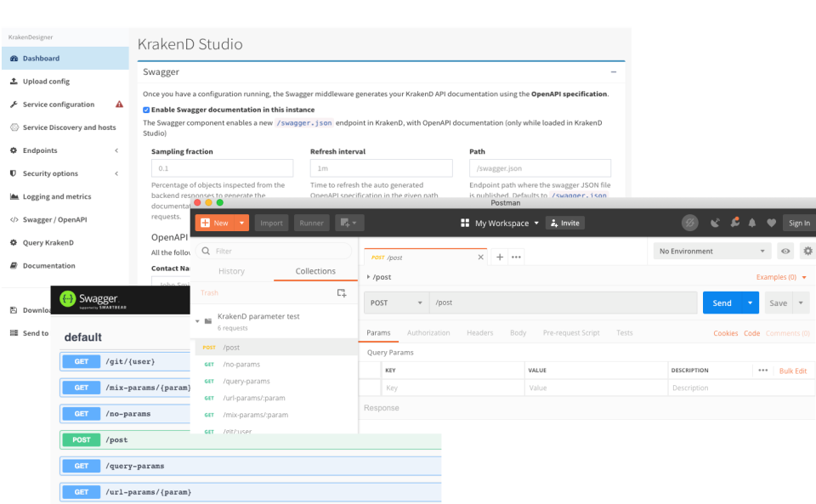The image size is (816, 504).
Task: Open environment quick look eye icon
Action: [x=786, y=251]
